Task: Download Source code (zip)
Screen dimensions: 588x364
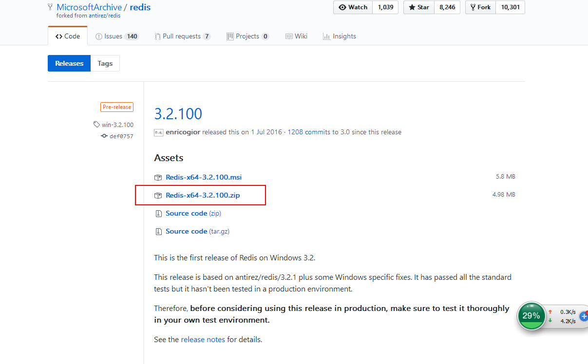Action: coord(193,213)
